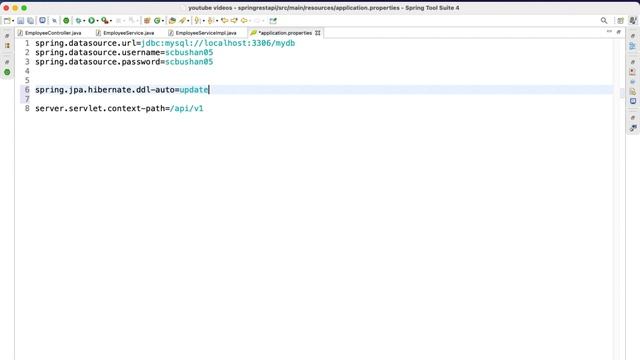640x360 pixels.
Task: Go back with the yellow Back arrow
Action: 244,20
